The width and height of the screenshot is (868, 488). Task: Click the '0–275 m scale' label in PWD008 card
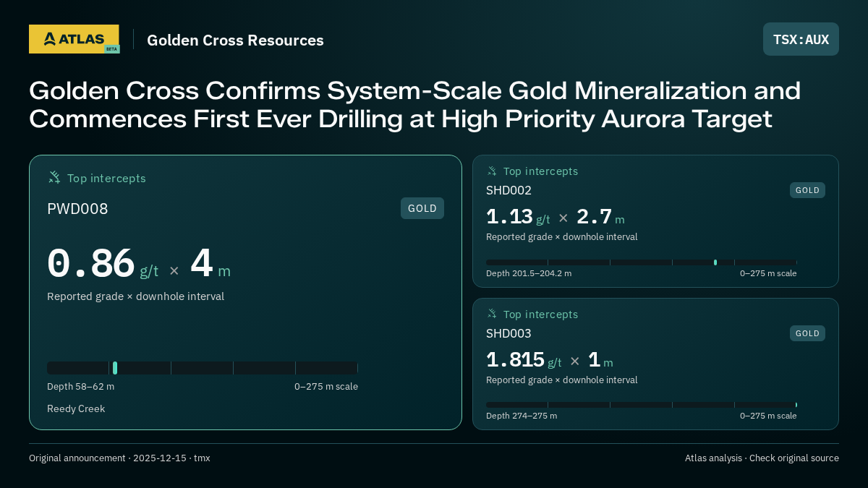pos(326,386)
